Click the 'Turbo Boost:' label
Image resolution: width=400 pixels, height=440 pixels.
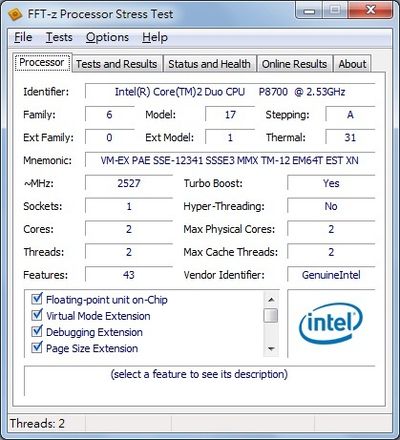coord(213,183)
